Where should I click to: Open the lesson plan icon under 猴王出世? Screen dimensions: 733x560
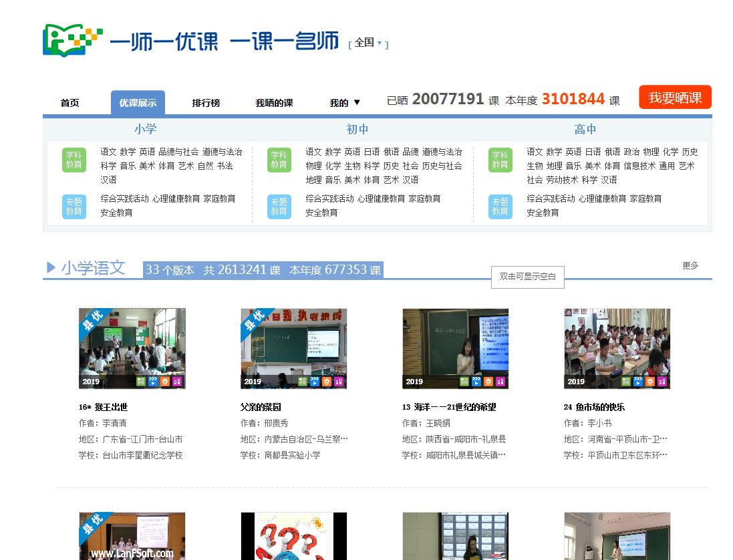tap(142, 382)
